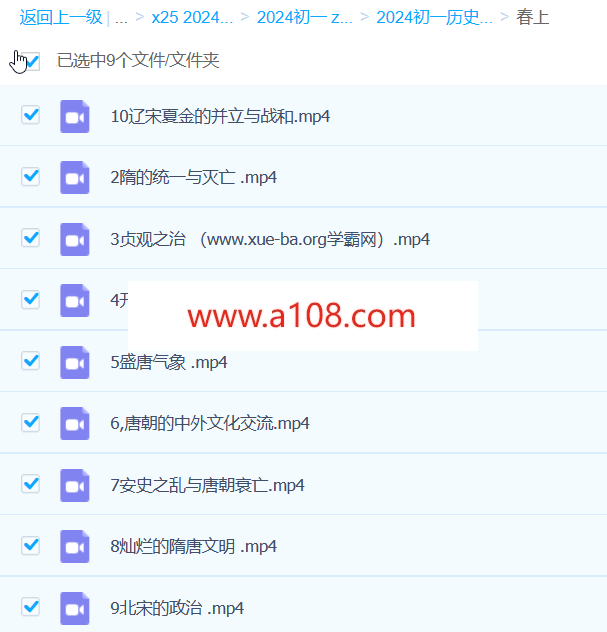Click video icon for 3贞观之治 file
Viewport: 607px width, 632px height.
(x=75, y=239)
